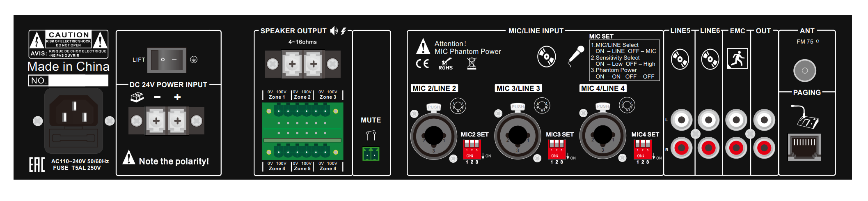Click the MIC 4/LINE 4 PUSH release tab
Image resolution: width=868 pixels, height=201 pixels.
coord(603,106)
